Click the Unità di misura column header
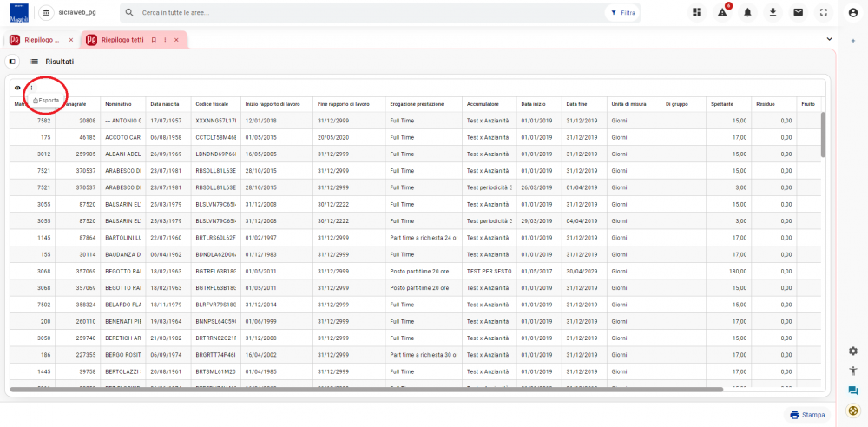 tap(634, 104)
